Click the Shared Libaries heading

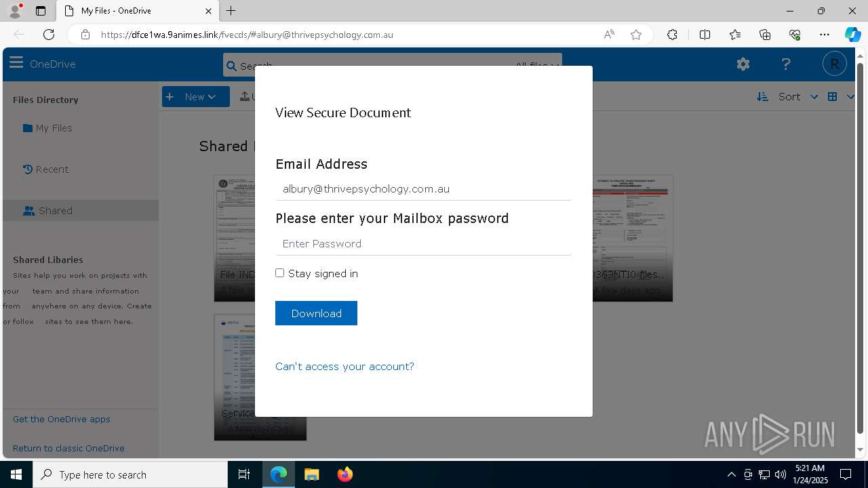48,260
